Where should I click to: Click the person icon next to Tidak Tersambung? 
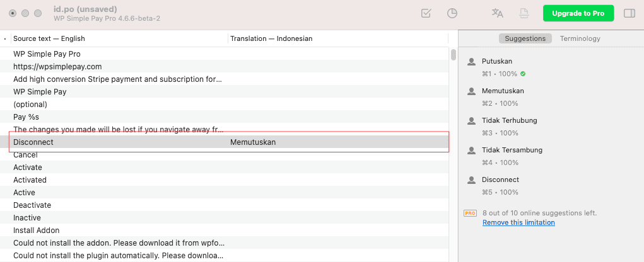point(471,151)
